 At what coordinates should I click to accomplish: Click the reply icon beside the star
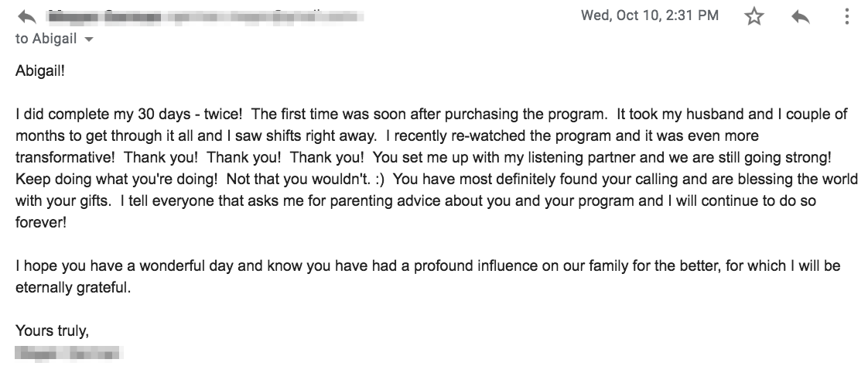pyautogui.click(x=800, y=16)
